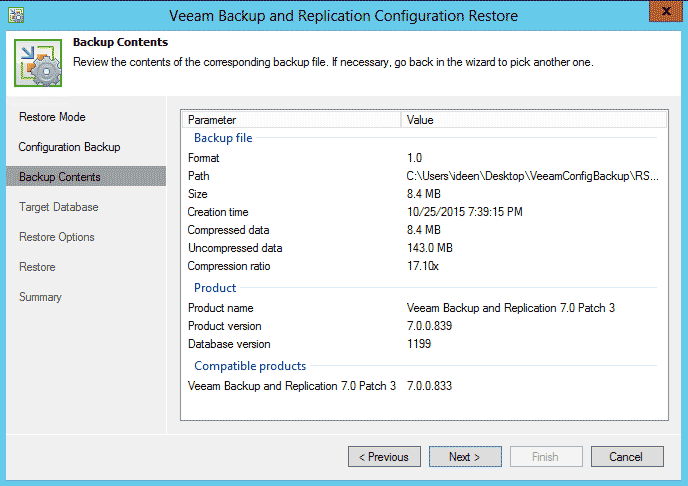Click the Value column header
The height and width of the screenshot is (486, 688).
point(534,120)
